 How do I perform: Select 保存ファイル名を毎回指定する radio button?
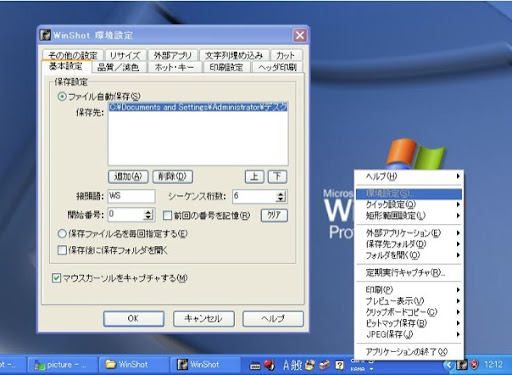62,234
